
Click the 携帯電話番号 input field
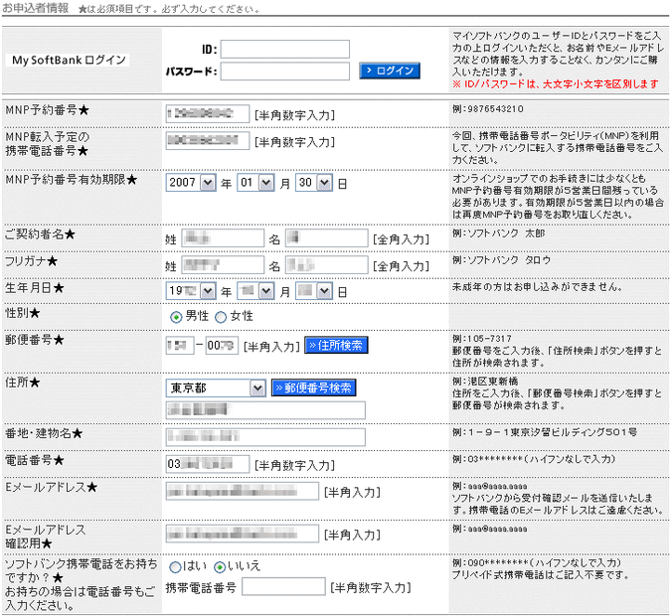point(283,586)
